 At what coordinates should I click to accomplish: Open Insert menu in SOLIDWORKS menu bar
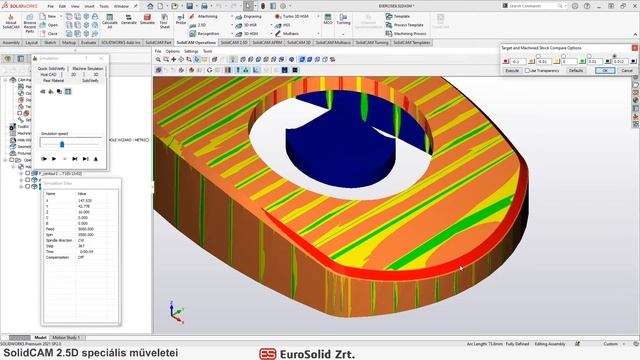89,6
